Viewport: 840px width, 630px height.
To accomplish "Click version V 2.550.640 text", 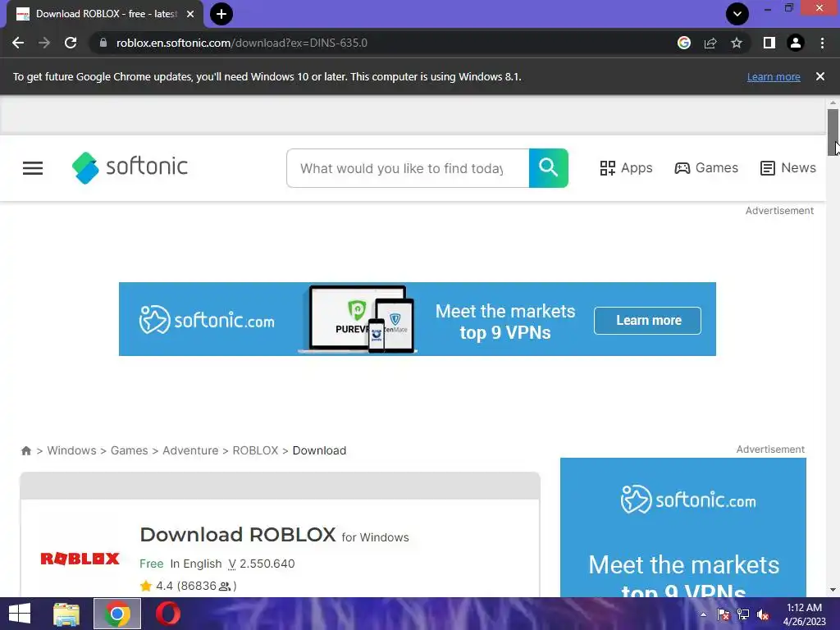I will click(262, 564).
